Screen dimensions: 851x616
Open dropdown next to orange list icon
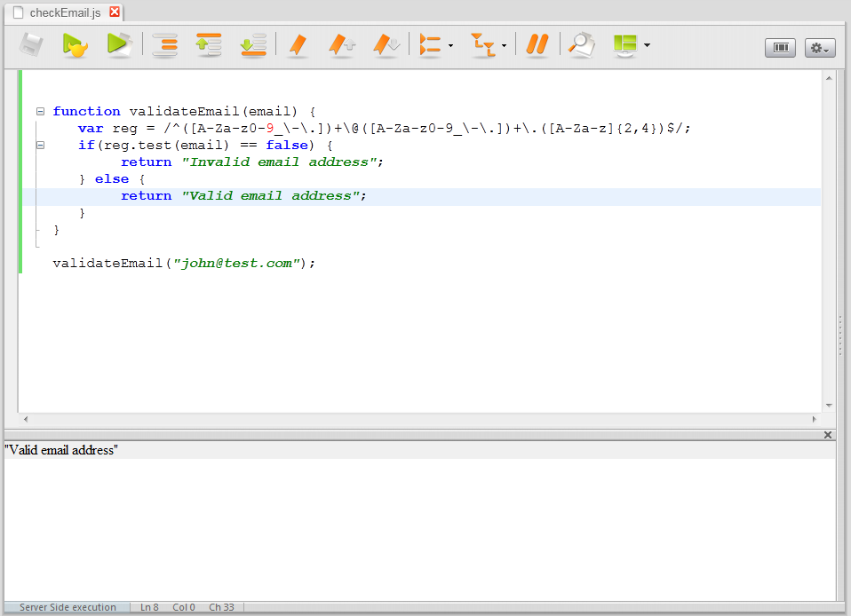pyautogui.click(x=451, y=45)
